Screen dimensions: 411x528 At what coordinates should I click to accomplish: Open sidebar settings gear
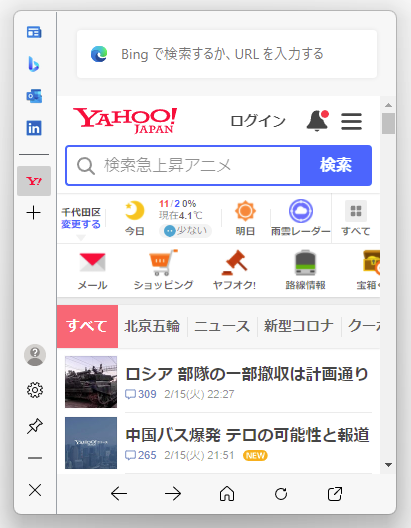tap(35, 390)
